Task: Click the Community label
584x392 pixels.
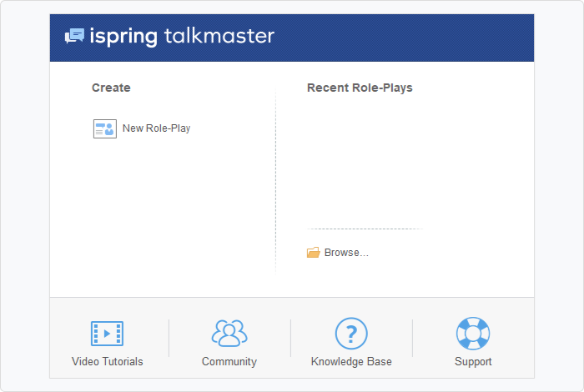Action: [x=229, y=361]
